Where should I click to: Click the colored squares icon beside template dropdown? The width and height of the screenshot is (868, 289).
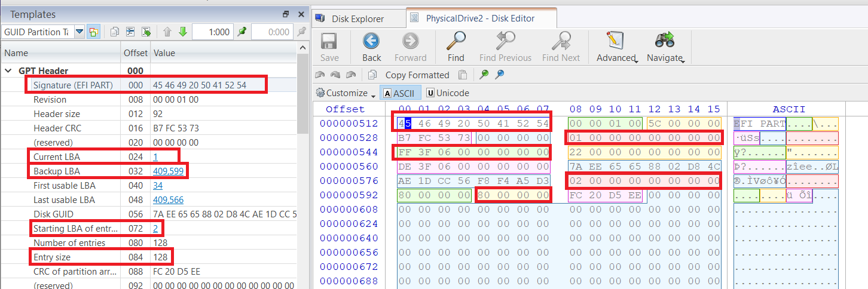pos(93,32)
